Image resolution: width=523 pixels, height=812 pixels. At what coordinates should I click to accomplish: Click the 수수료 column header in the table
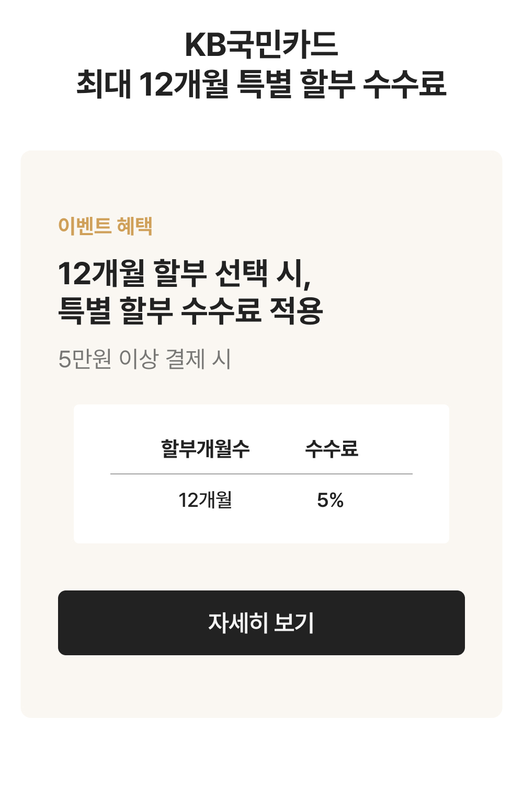point(332,448)
